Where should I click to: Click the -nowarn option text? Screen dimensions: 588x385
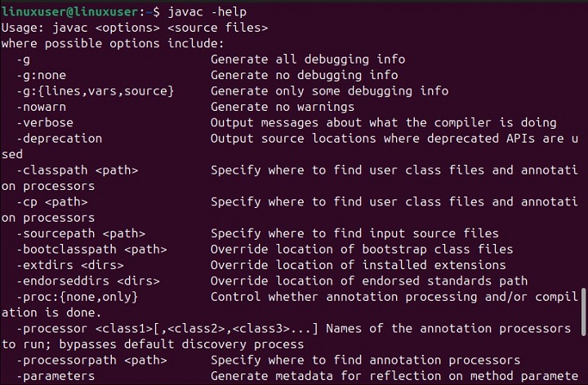pos(44,106)
